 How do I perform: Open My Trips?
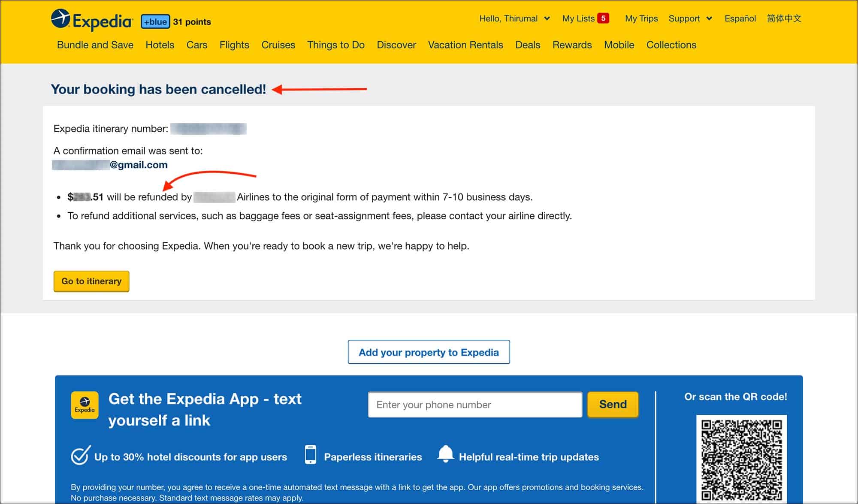point(641,18)
